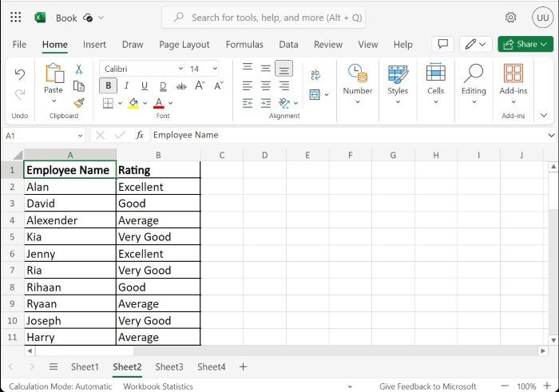This screenshot has width=559, height=392.
Task: Zoom in with the plus button
Action: tap(547, 386)
